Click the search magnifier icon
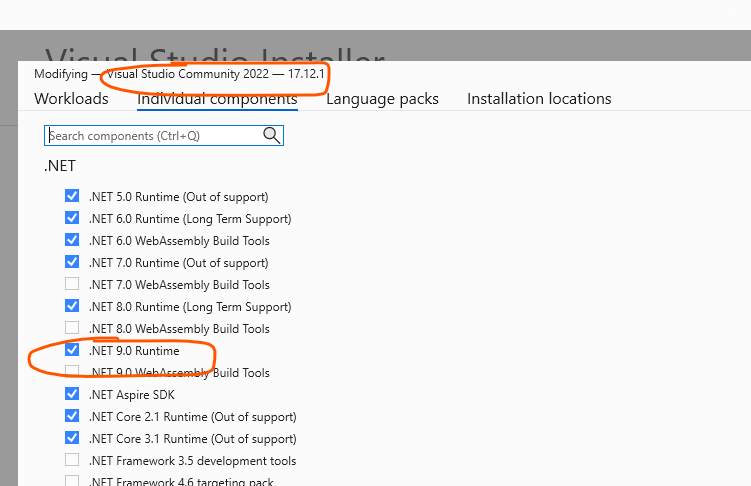 point(272,136)
